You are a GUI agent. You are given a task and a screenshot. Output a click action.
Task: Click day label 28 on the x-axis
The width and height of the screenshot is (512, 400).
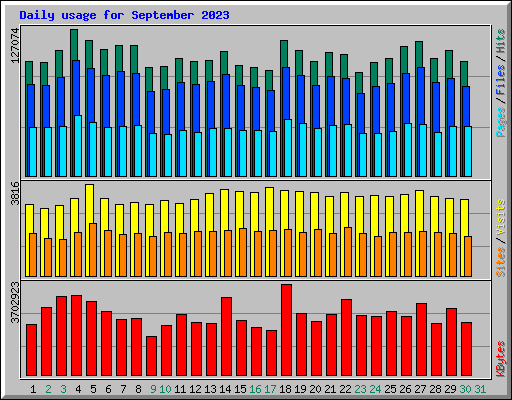[435, 389]
